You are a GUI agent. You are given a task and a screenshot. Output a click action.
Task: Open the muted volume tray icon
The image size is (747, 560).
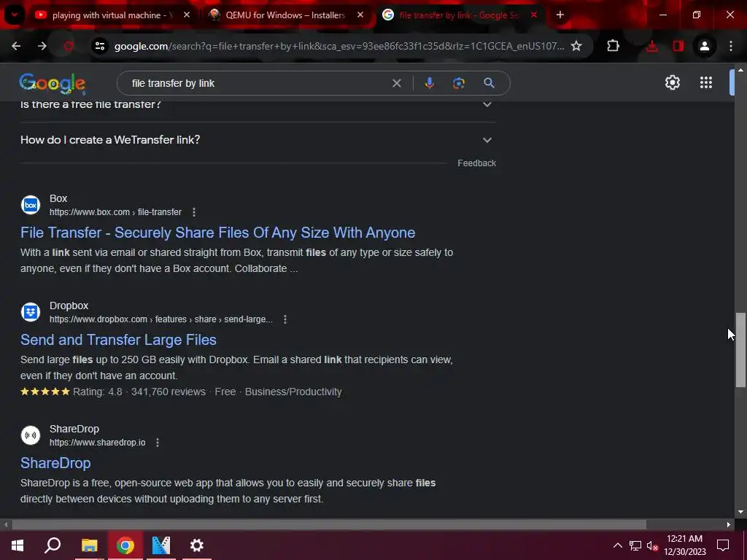click(x=652, y=545)
